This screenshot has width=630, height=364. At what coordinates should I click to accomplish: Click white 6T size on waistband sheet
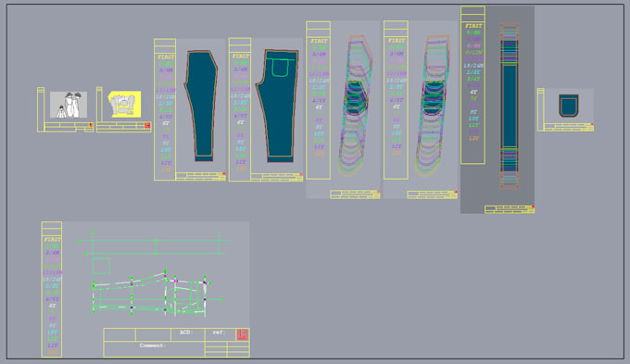pyautogui.click(x=473, y=92)
